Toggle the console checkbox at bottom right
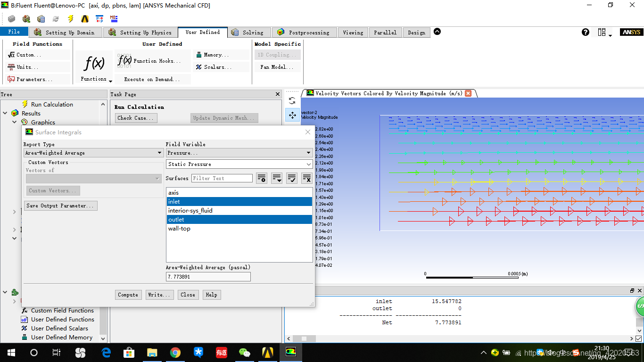 [x=639, y=338]
